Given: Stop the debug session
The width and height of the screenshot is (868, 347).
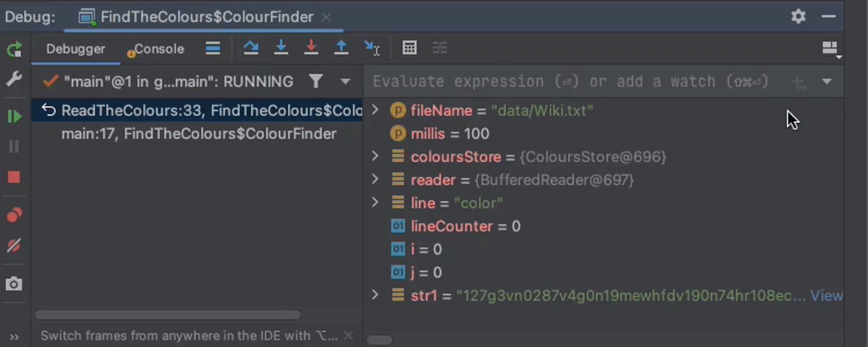Looking at the screenshot, I should point(14,177).
